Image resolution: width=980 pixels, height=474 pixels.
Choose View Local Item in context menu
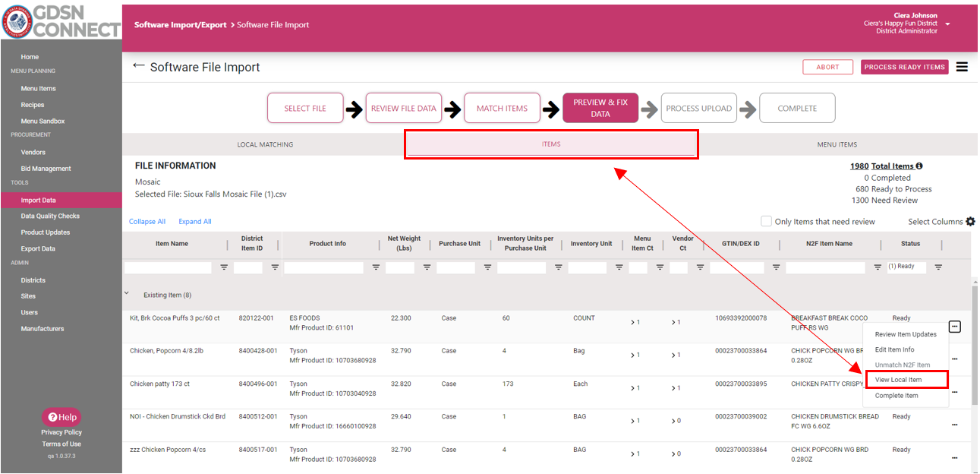906,380
